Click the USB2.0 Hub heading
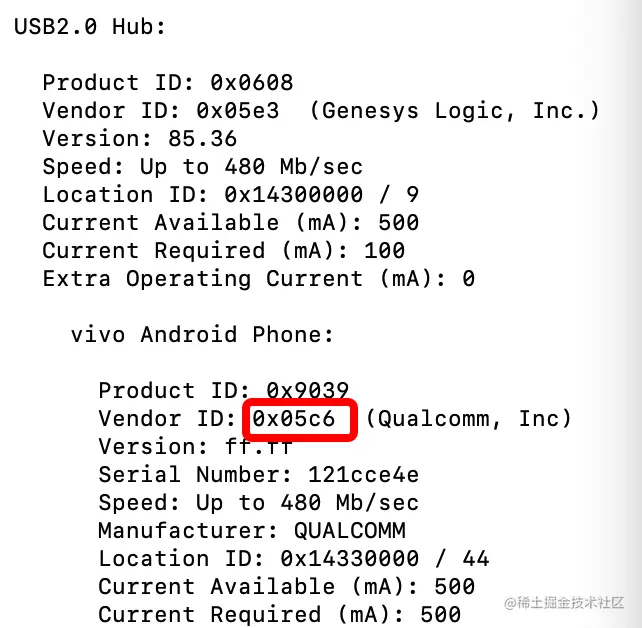This screenshot has width=642, height=628. click(x=90, y=27)
